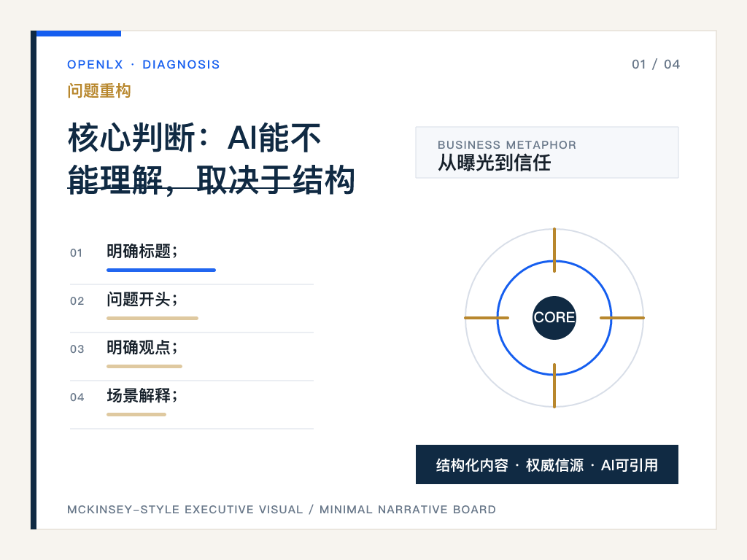747x560 pixels.
Task: Click list item 明确标题；
Action: click(142, 251)
